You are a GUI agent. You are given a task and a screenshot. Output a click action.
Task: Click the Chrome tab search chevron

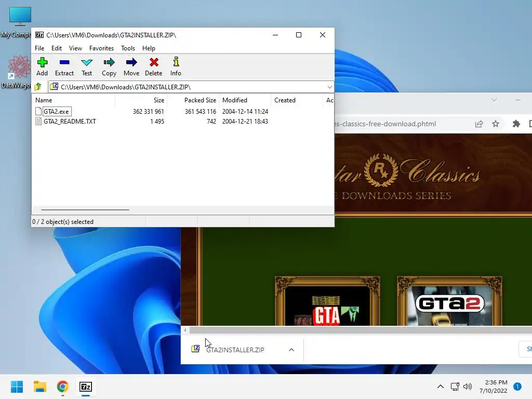coord(494,100)
